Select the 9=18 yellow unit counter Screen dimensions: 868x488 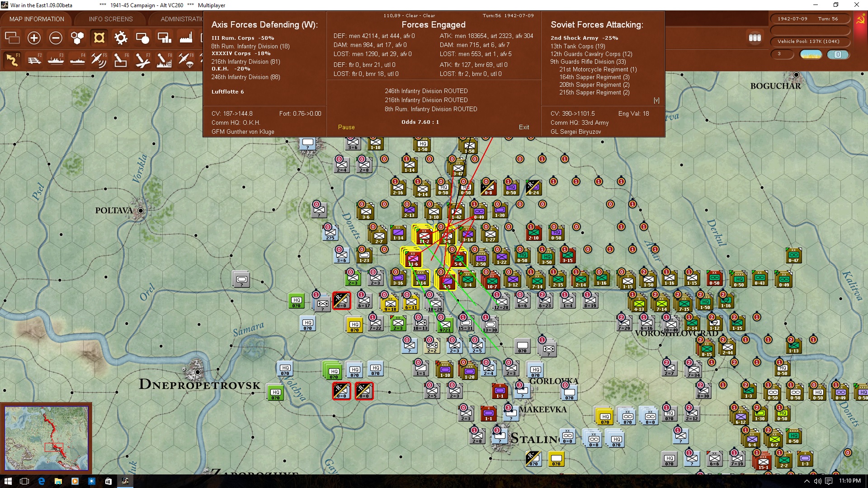390,303
